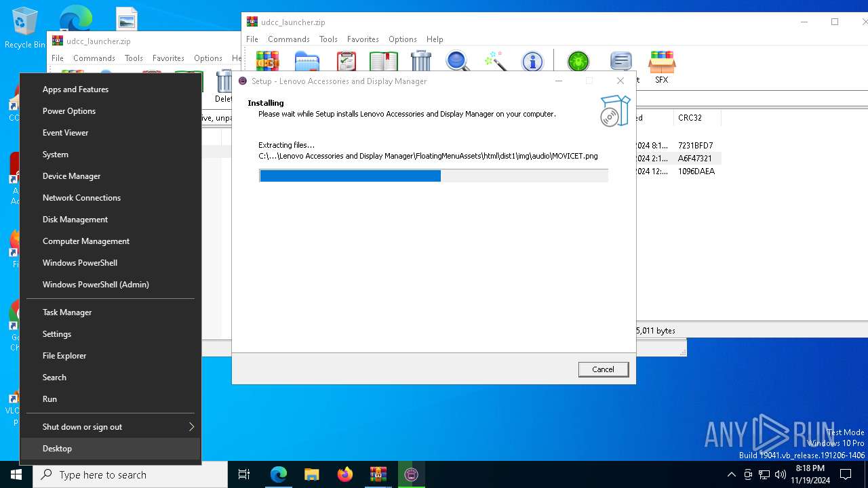This screenshot has width=868, height=488.
Task: Open File menu in right WinRAR window
Action: point(252,39)
